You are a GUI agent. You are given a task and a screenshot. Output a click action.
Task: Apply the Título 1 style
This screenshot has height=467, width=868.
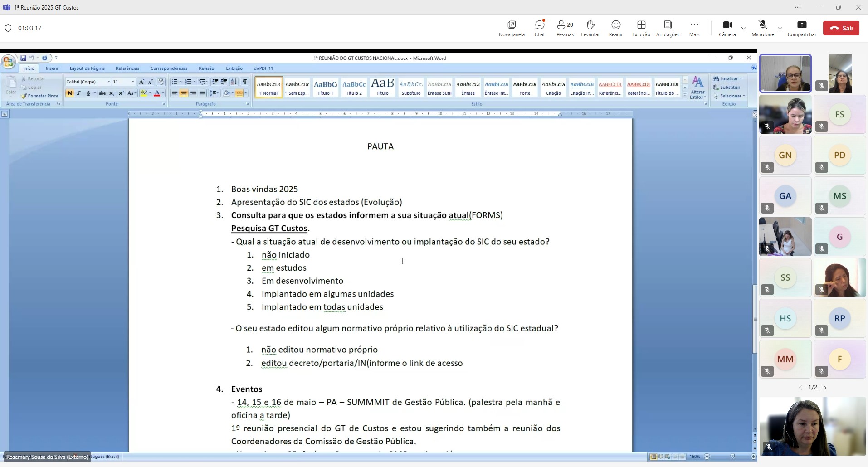(325, 87)
